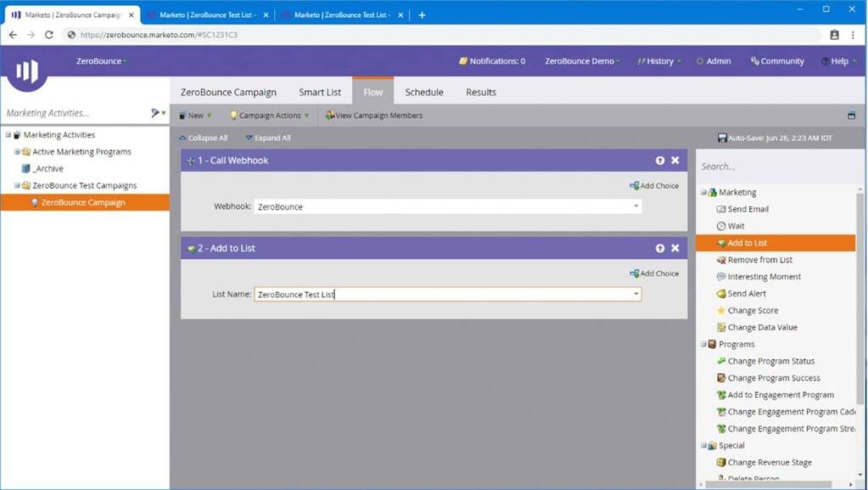Click the List Name input field
868x490 pixels.
[448, 295]
